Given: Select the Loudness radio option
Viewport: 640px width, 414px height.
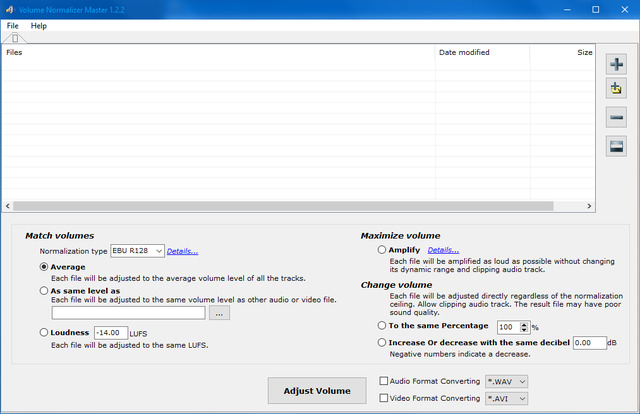Looking at the screenshot, I should tap(44, 332).
